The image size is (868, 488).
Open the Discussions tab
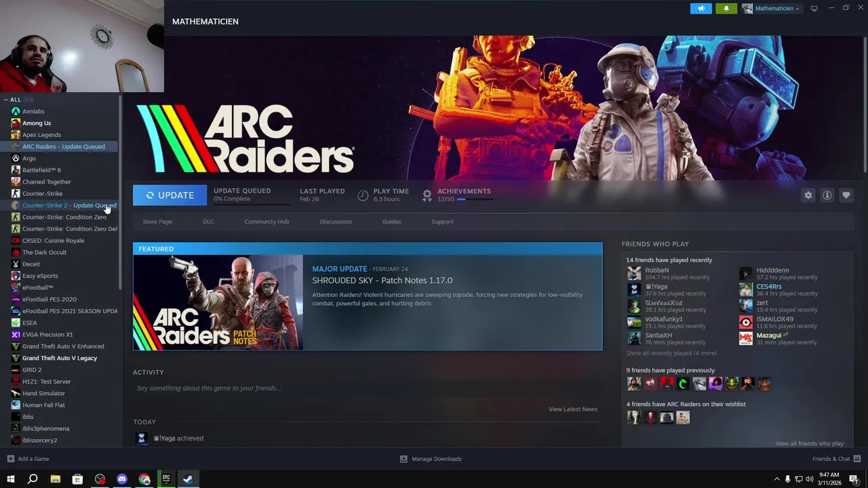336,222
